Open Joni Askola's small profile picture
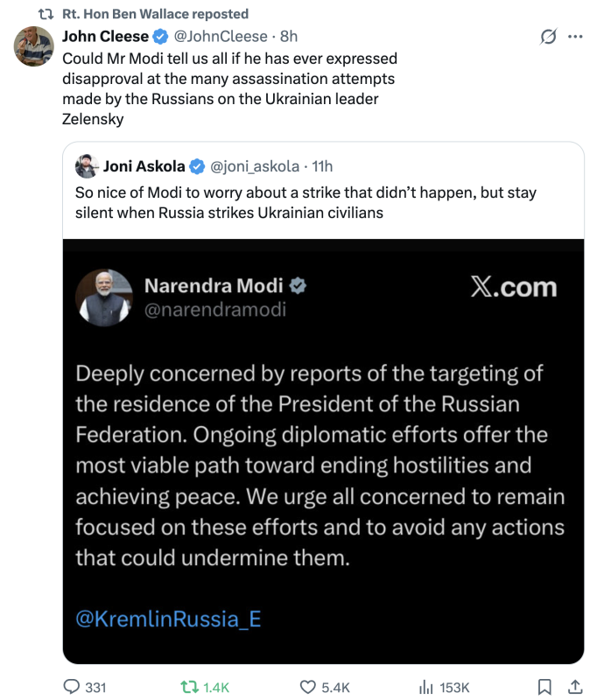The image size is (597, 700). pos(88,166)
